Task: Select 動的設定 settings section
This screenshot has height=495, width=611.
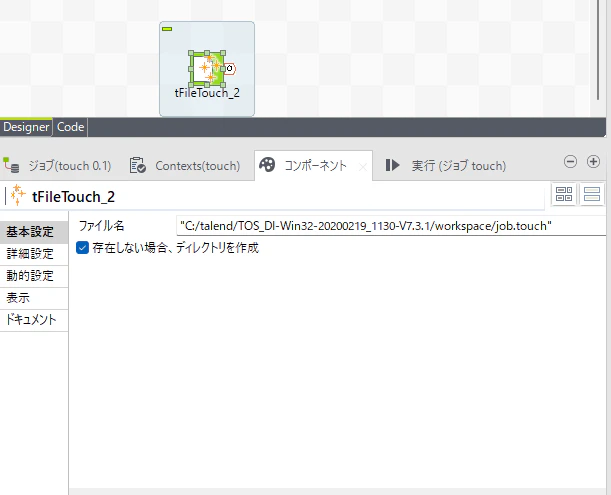Action: click(34, 276)
